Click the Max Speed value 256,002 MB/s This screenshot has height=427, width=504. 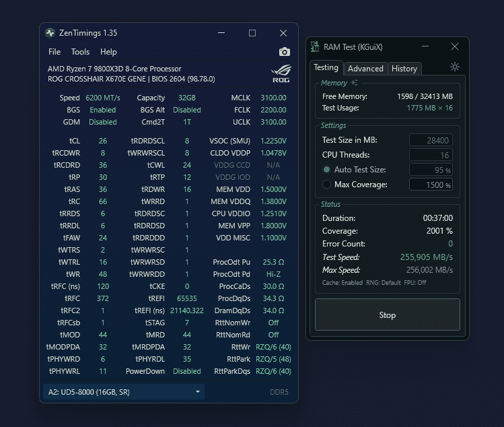pos(429,270)
